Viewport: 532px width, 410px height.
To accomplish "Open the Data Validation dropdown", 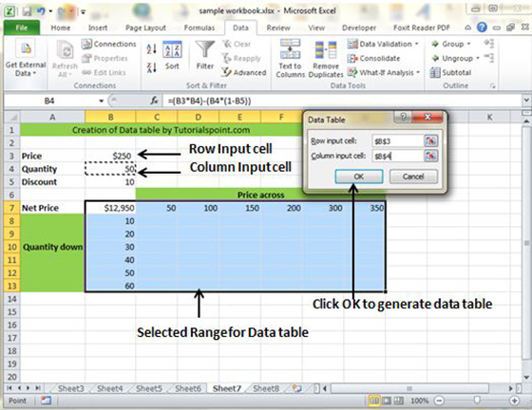I will [x=417, y=44].
